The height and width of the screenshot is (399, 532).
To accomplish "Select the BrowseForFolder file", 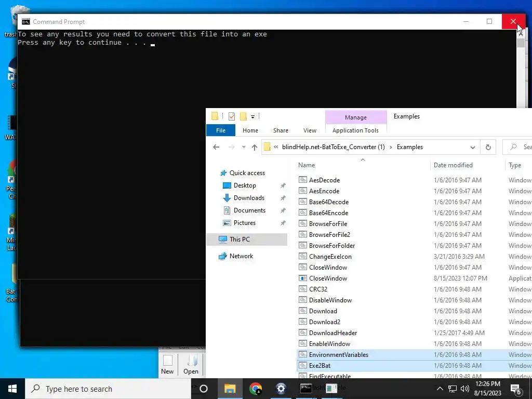I will (x=331, y=245).
